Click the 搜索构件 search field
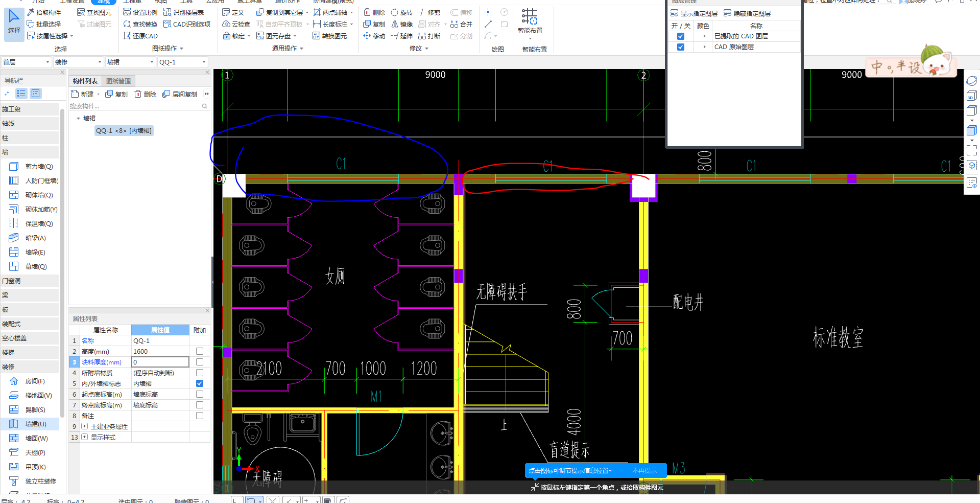The image size is (980, 503). tap(139, 106)
